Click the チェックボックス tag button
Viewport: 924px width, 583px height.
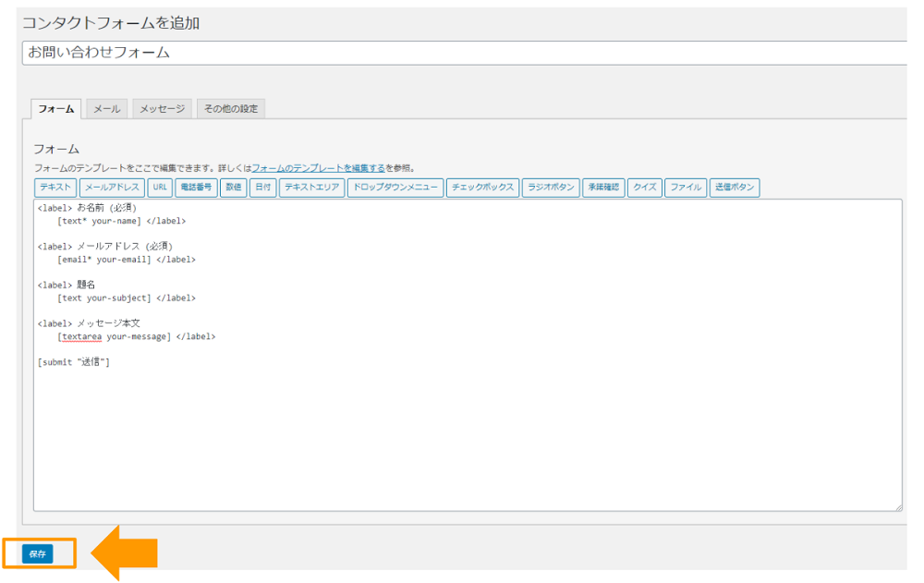[x=481, y=188]
